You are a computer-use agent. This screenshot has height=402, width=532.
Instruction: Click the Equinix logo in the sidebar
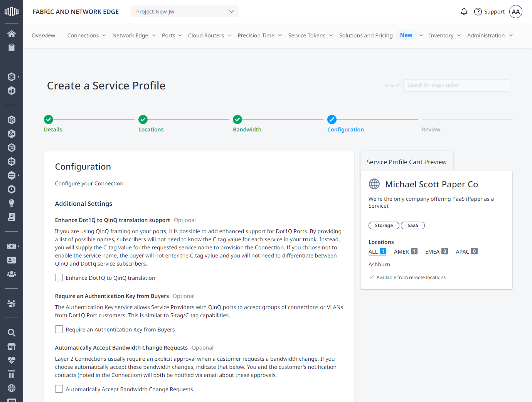[12, 12]
